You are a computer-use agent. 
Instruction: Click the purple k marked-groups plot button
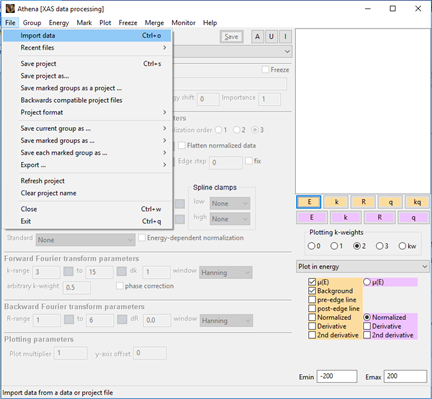click(x=346, y=217)
